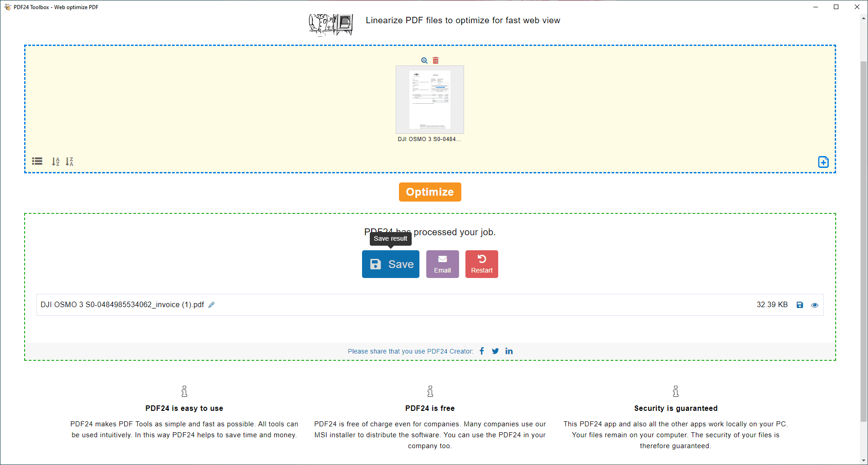Preview the result file with eye icon
Viewport: 868px width, 465px height.
(x=815, y=305)
